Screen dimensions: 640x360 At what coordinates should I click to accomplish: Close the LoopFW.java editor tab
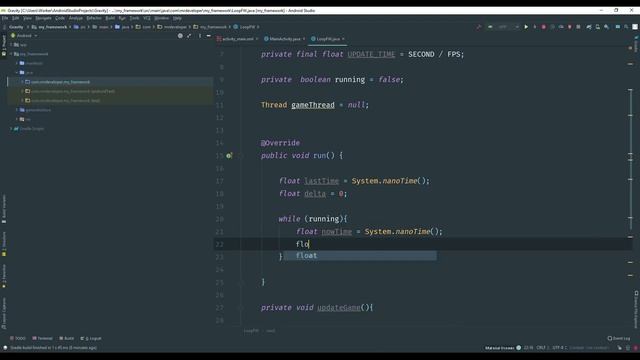pyautogui.click(x=343, y=39)
